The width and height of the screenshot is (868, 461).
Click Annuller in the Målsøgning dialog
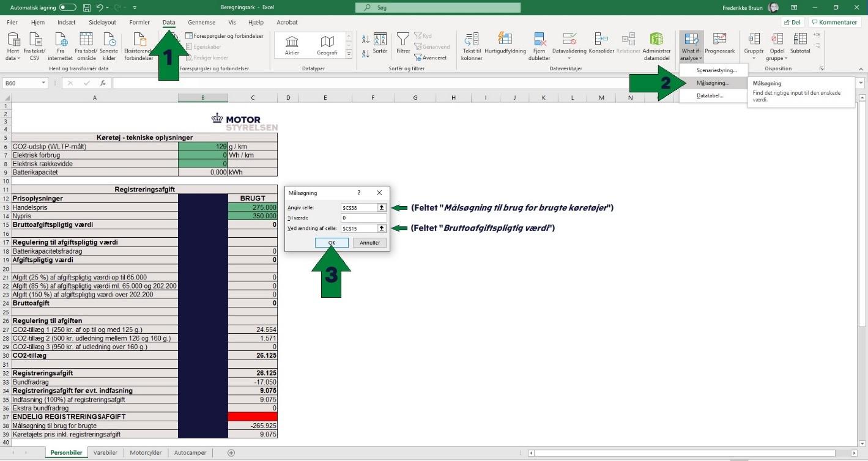click(x=369, y=243)
